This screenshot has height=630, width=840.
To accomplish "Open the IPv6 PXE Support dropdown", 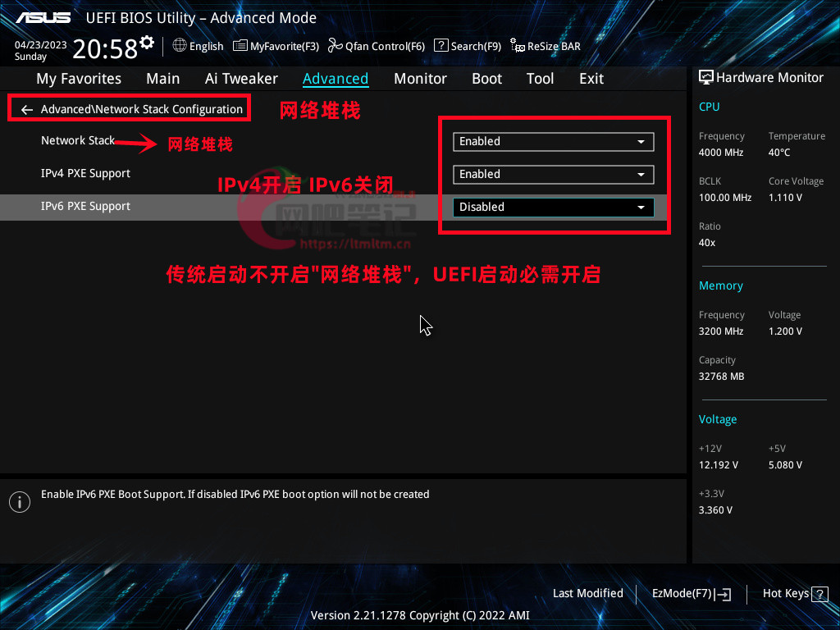I will (x=554, y=208).
